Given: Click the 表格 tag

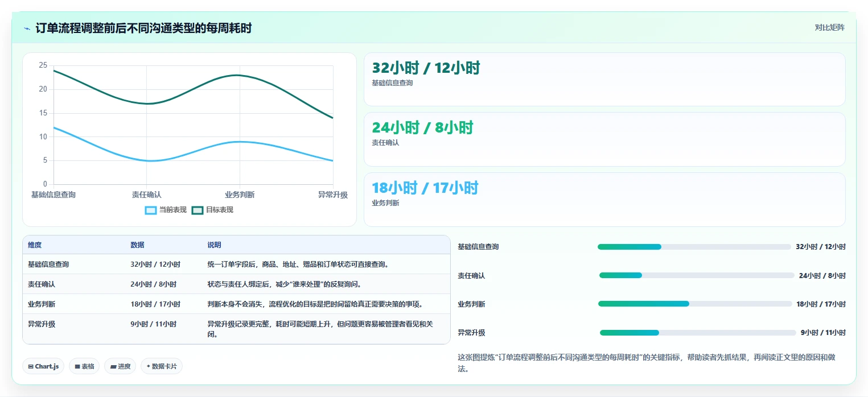Looking at the screenshot, I should click(84, 366).
